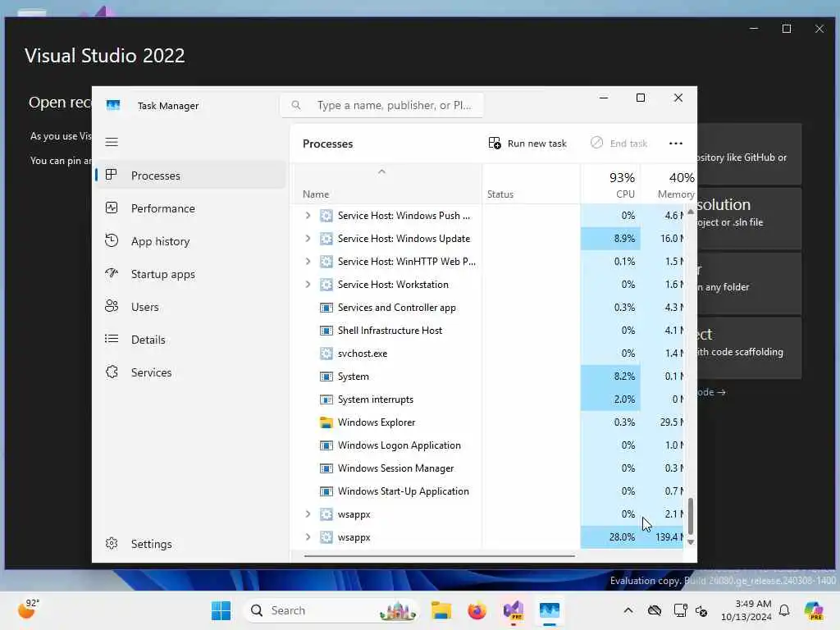The height and width of the screenshot is (630, 840).
Task: Click the Services puzzle icon
Action: (112, 372)
